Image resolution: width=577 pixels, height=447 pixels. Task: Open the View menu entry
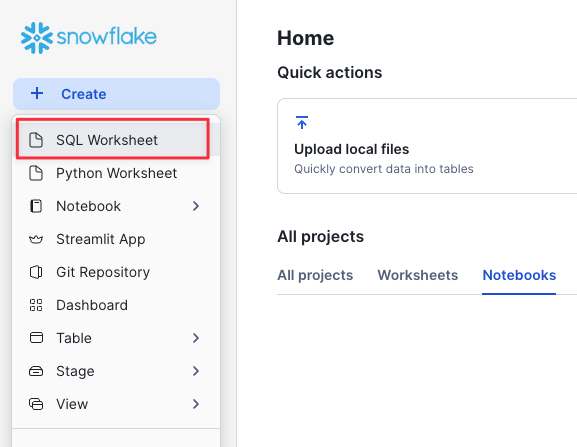116,404
